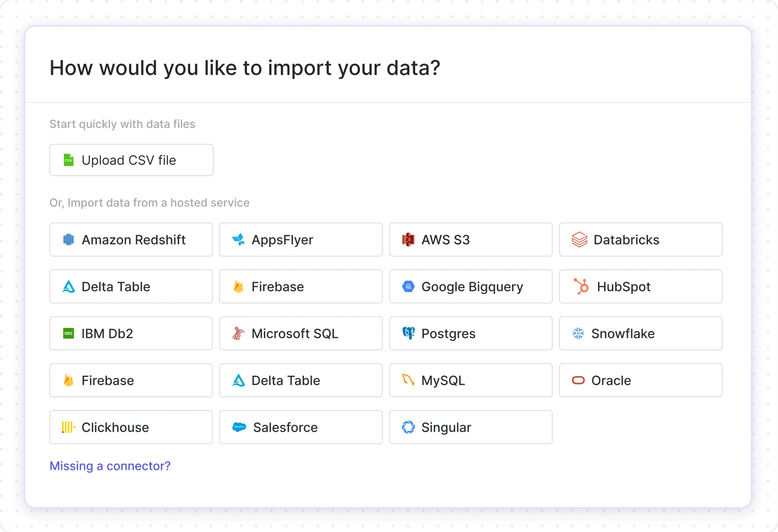778x532 pixels.
Task: Click the red AWS S3 icon
Action: [x=408, y=240]
